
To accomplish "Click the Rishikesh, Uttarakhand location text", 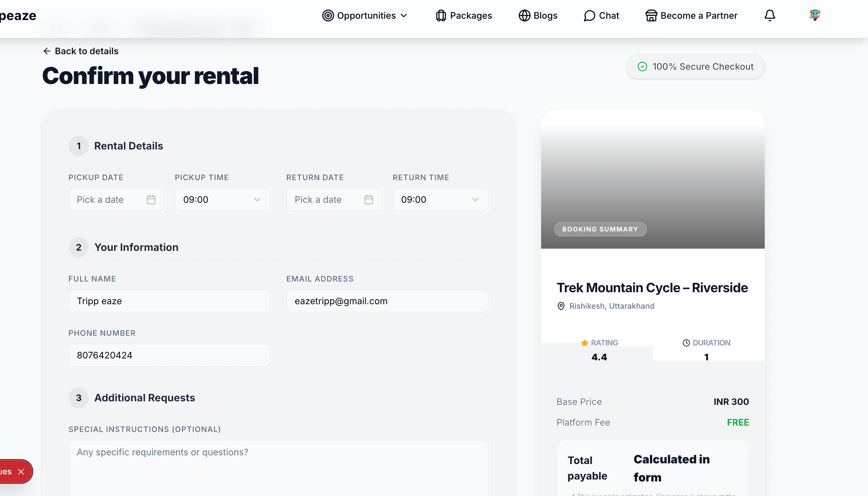I will (x=612, y=306).
